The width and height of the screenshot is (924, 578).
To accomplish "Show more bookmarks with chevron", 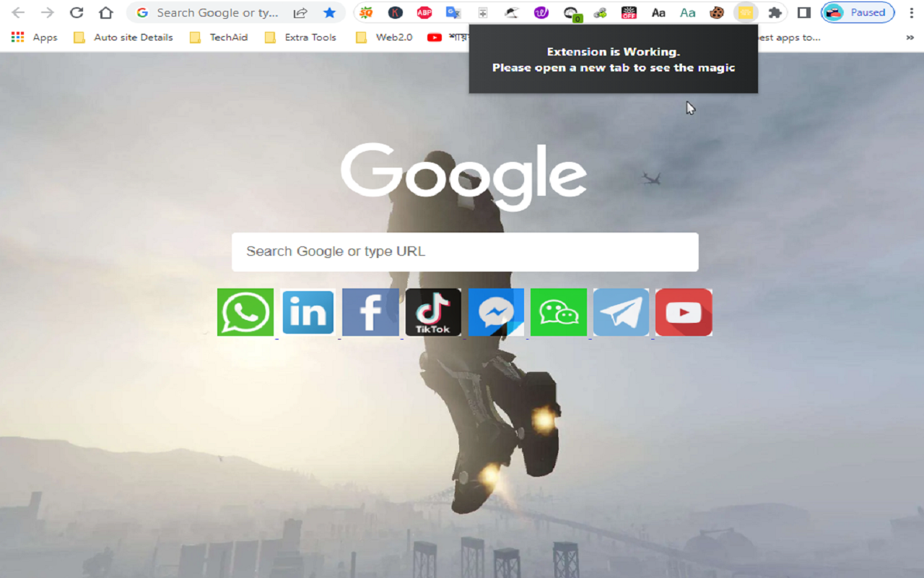I will 910,38.
